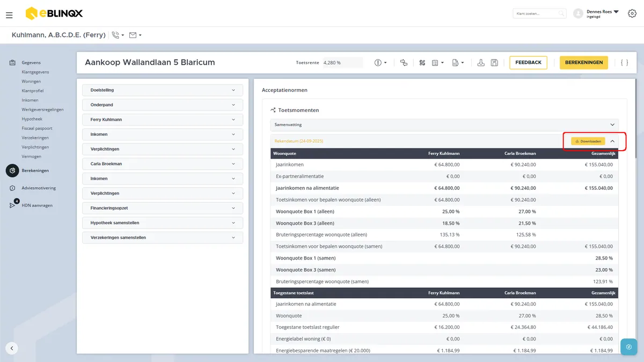Open the Dennes Roes user menu
Viewport: 644px width, 362px height.
tap(603, 13)
